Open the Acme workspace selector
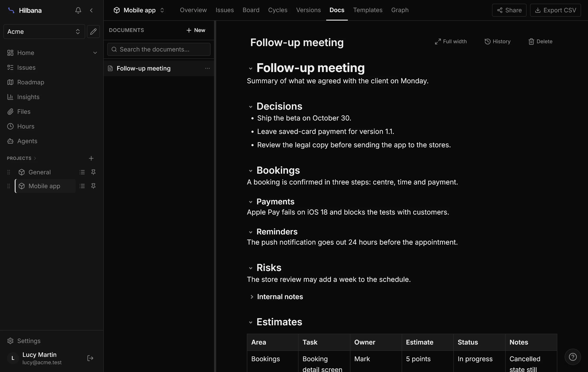This screenshot has width=588, height=372. pos(44,32)
